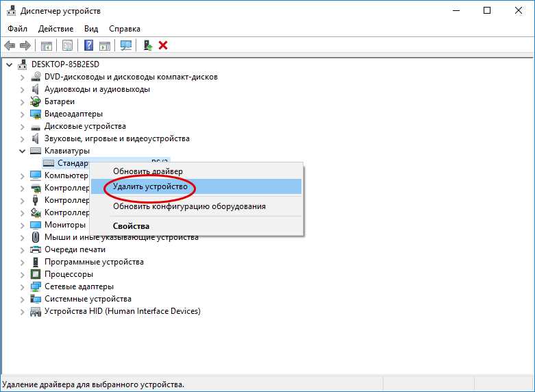Click the Мыши mouse icon

(x=36, y=237)
